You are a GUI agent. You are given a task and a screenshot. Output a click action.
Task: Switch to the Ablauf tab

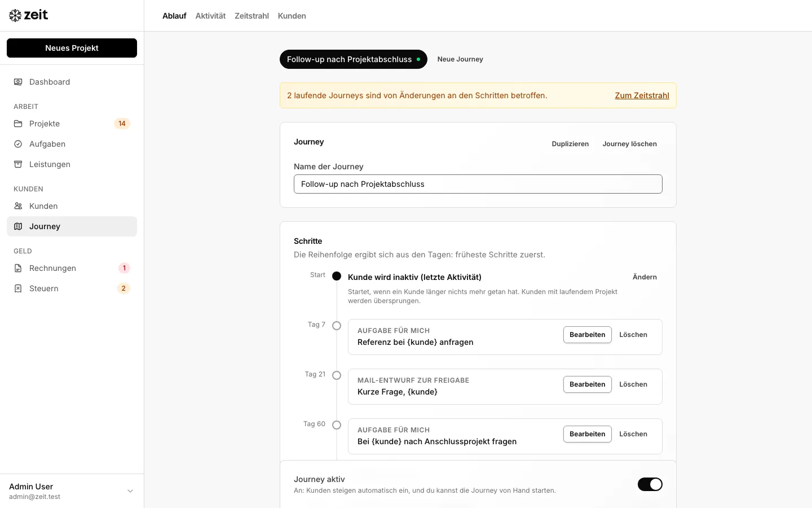[174, 16]
